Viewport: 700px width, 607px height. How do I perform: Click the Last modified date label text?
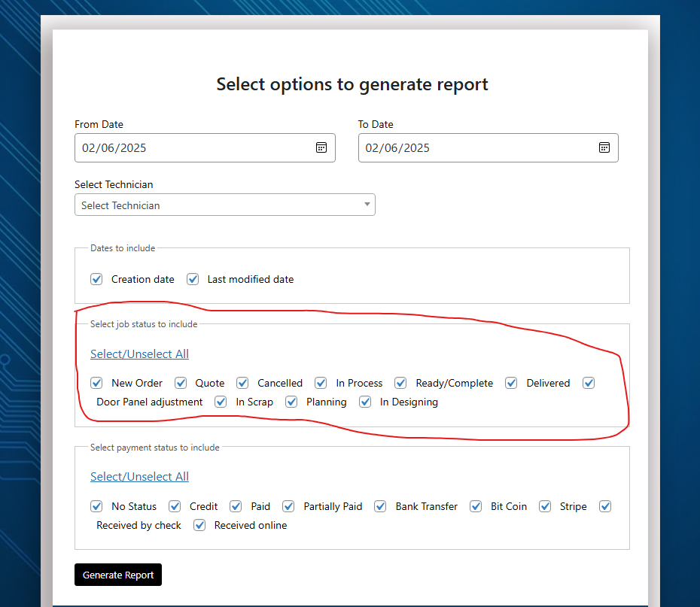251,279
